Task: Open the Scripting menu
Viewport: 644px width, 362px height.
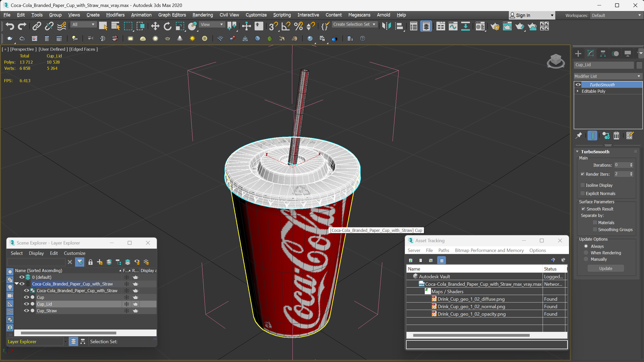Action: [x=282, y=15]
